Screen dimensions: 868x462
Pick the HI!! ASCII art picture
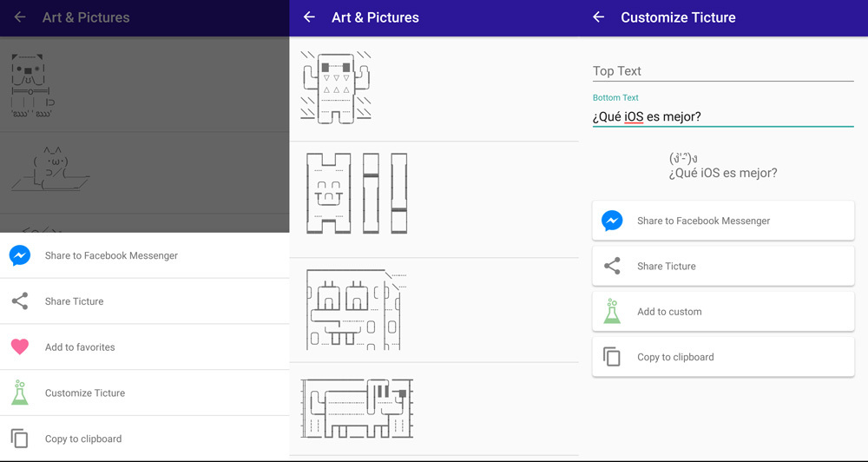click(356, 194)
